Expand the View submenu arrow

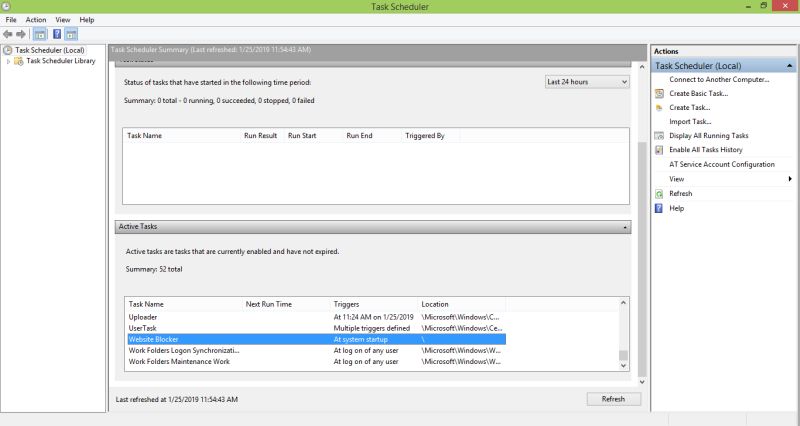click(x=790, y=179)
